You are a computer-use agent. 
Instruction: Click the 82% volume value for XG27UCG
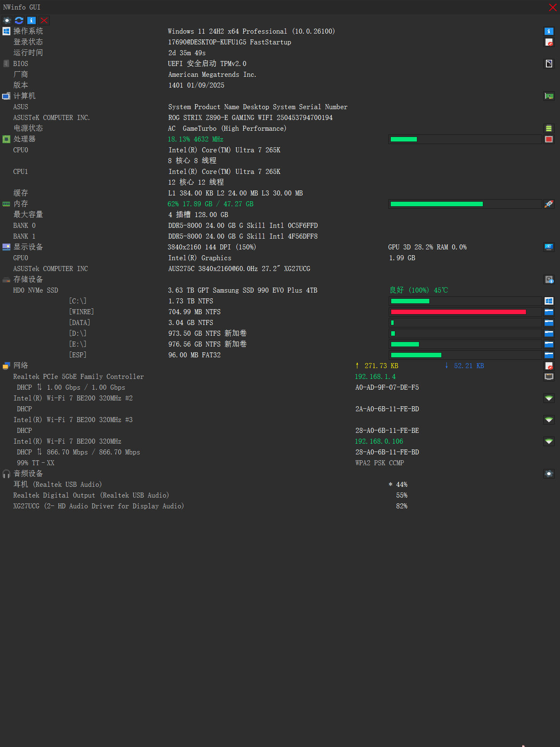[402, 506]
